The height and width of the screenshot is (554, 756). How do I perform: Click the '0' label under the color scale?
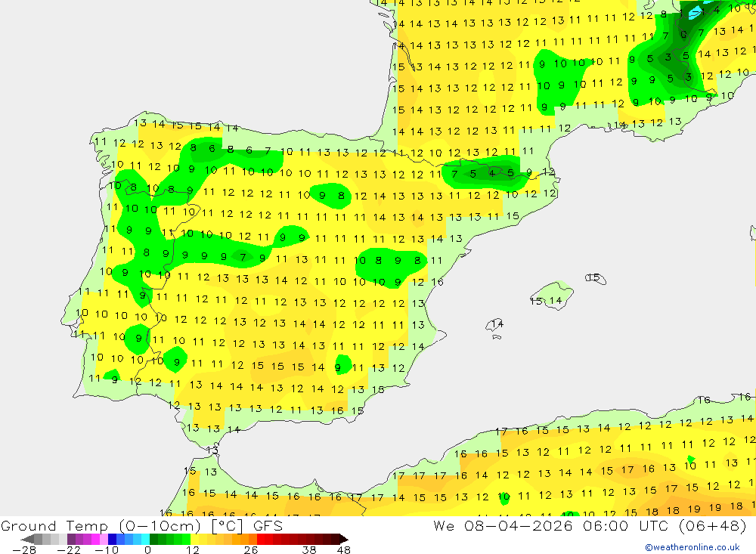coord(147,549)
